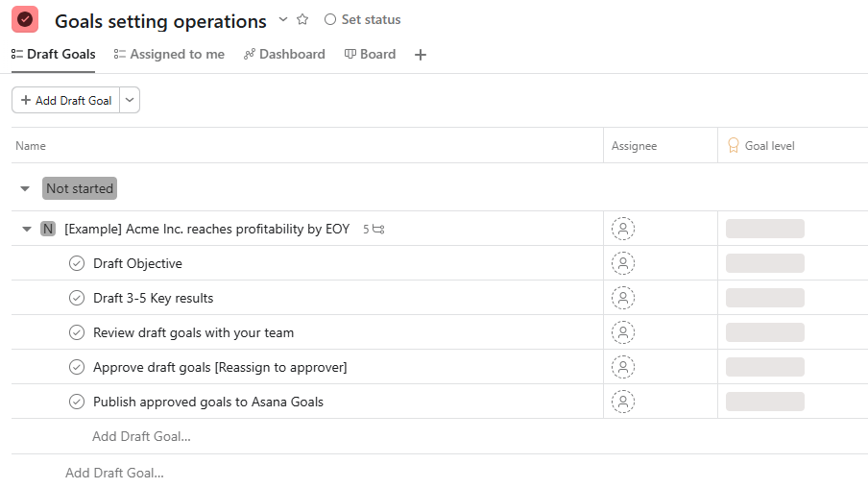
Task: Open the Acme Inc. reaches profitability goal
Action: click(x=207, y=229)
